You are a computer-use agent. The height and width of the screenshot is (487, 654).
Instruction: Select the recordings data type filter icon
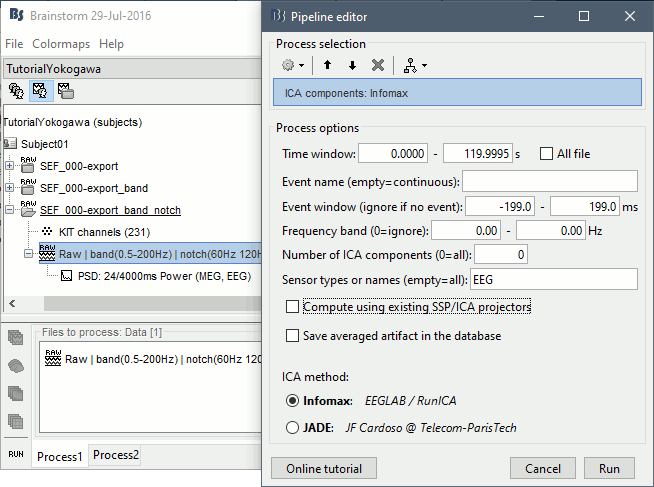coord(16,340)
